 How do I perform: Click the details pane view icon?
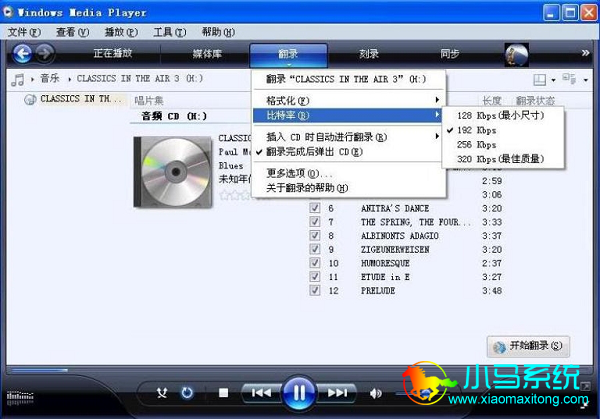pos(569,78)
